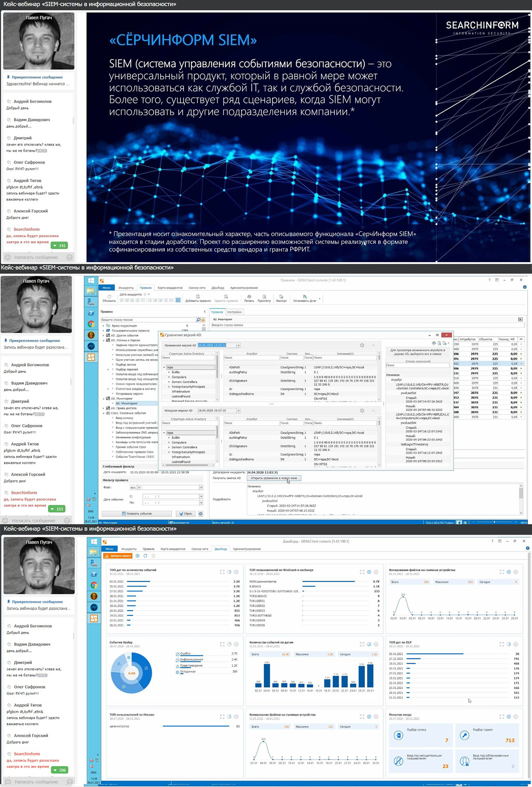Open File Explorer from taskbar in Дашборд window
Viewport: 532px width, 787px height.
94,552
